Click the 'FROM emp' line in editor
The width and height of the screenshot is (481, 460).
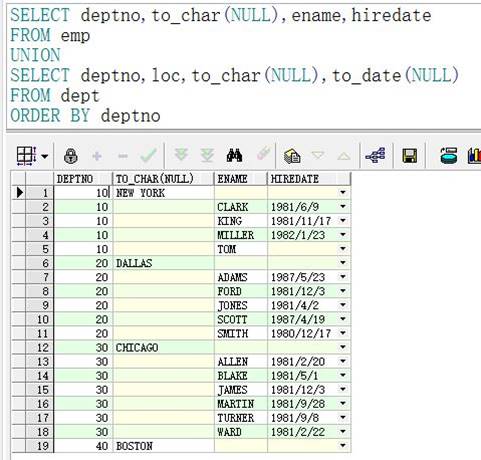[50, 35]
